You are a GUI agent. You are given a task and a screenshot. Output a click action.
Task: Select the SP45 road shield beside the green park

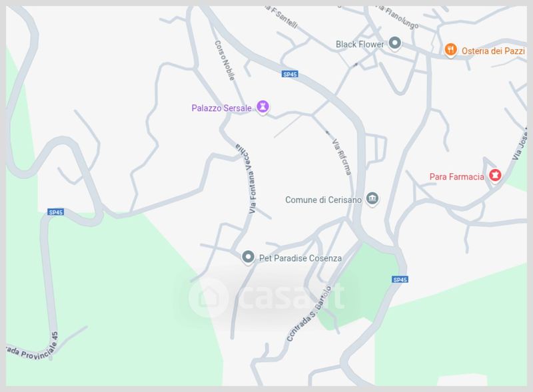[x=400, y=280]
